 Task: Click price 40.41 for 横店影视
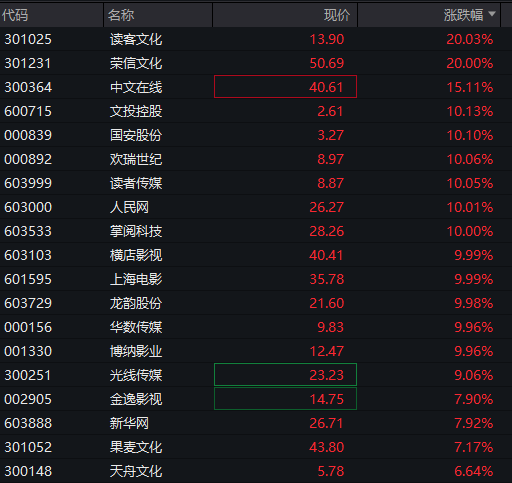tap(326, 255)
